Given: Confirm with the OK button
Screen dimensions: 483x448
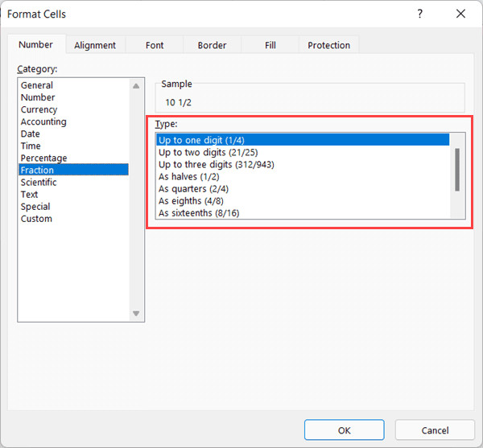Looking at the screenshot, I should (344, 430).
